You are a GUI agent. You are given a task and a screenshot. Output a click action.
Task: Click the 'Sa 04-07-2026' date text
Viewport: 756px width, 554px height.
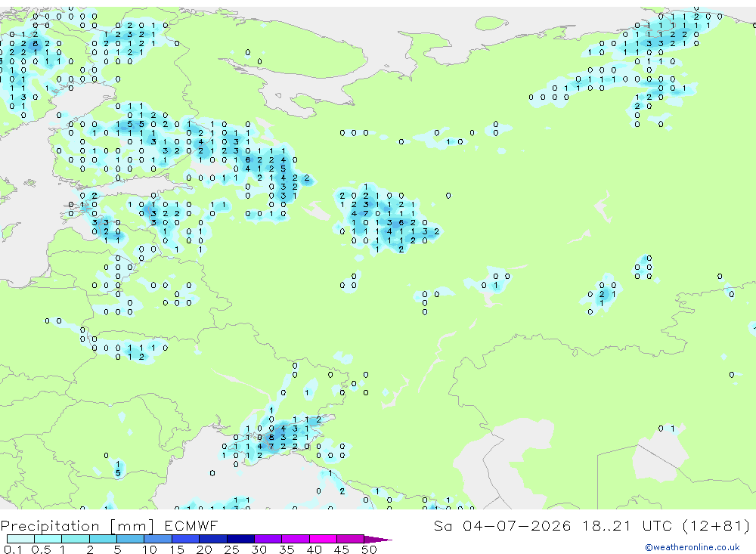[x=503, y=525]
